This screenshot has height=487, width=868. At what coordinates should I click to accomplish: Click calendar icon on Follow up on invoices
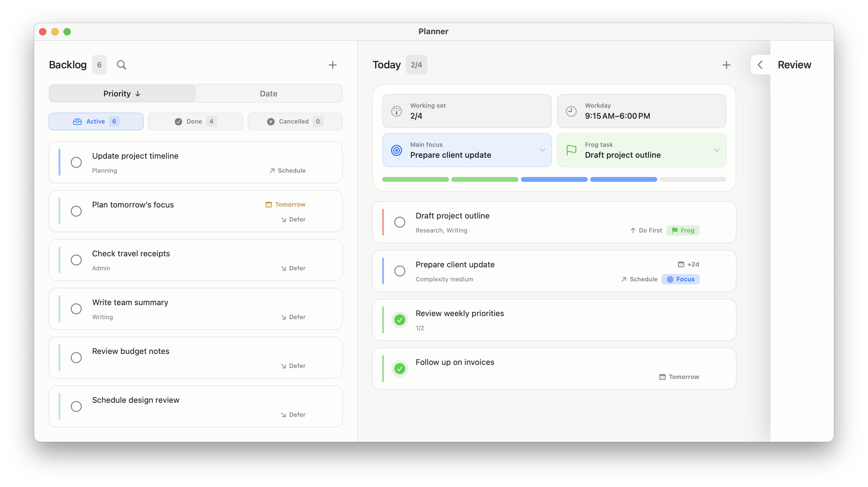coord(662,377)
